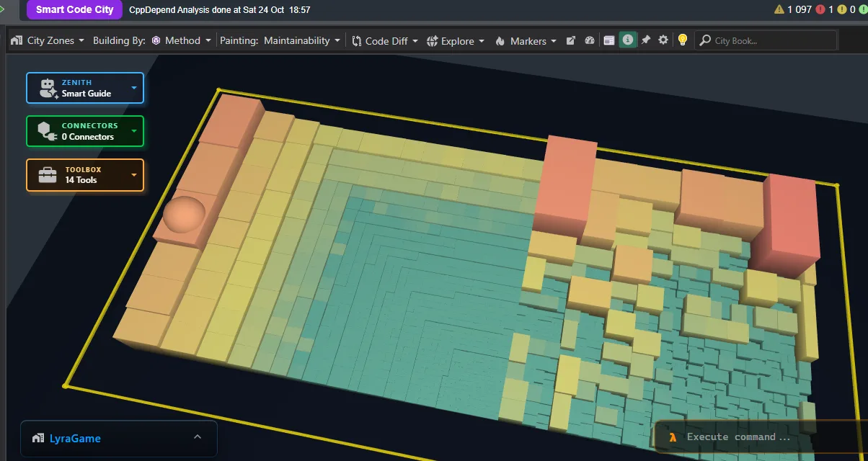Open the Code Diff menu
868x461 pixels.
click(384, 41)
